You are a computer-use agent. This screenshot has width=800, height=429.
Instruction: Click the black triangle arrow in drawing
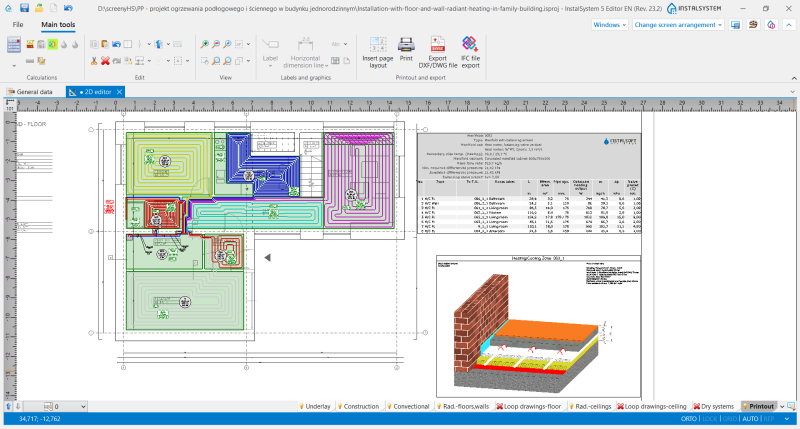(267, 258)
